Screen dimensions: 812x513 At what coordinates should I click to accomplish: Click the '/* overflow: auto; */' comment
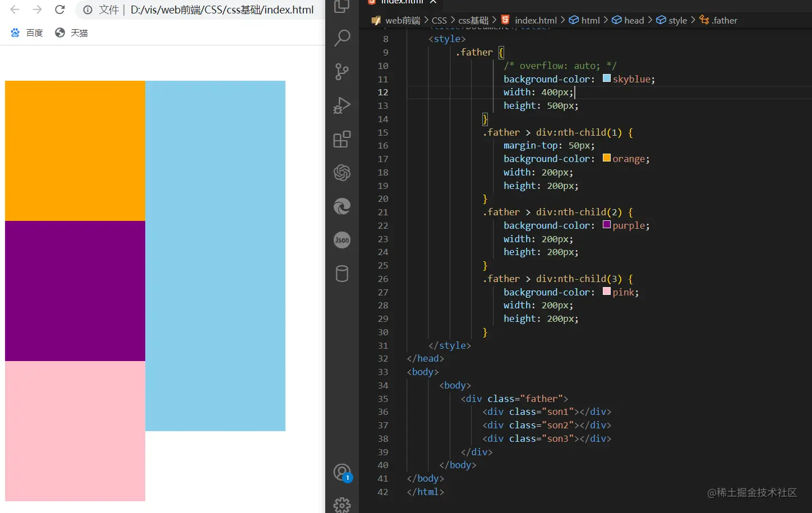[560, 66]
